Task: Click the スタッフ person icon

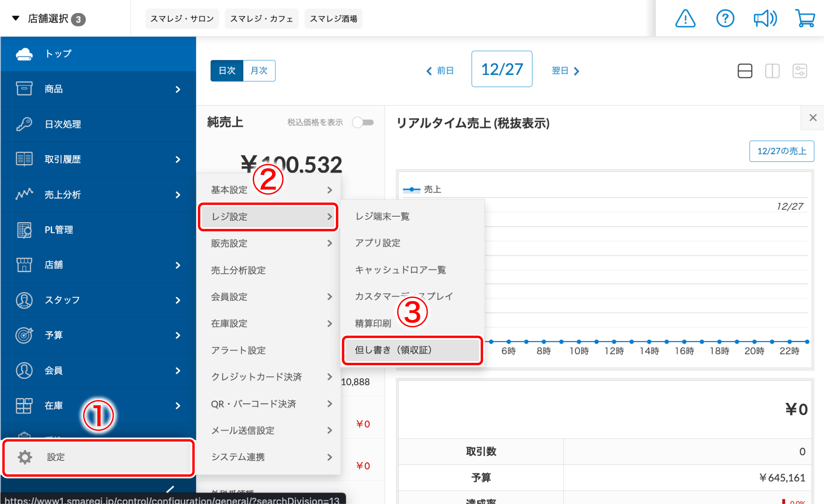Action: point(24,300)
